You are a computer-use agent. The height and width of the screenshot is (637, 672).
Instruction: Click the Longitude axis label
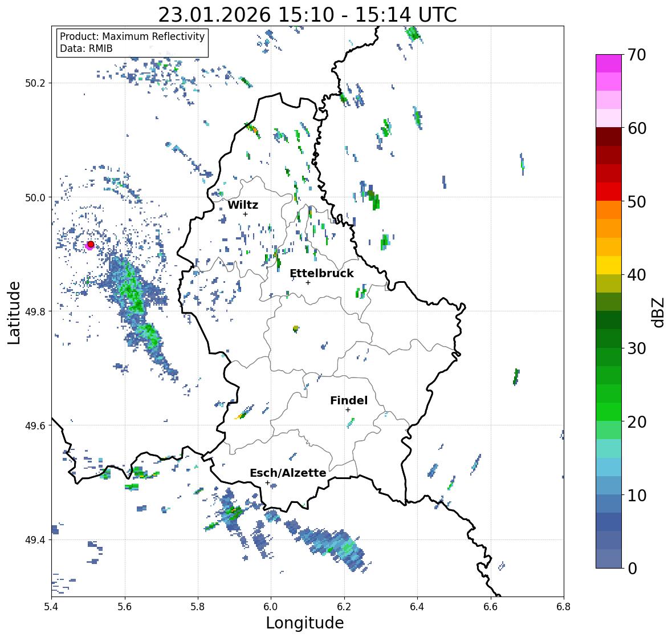point(305,623)
